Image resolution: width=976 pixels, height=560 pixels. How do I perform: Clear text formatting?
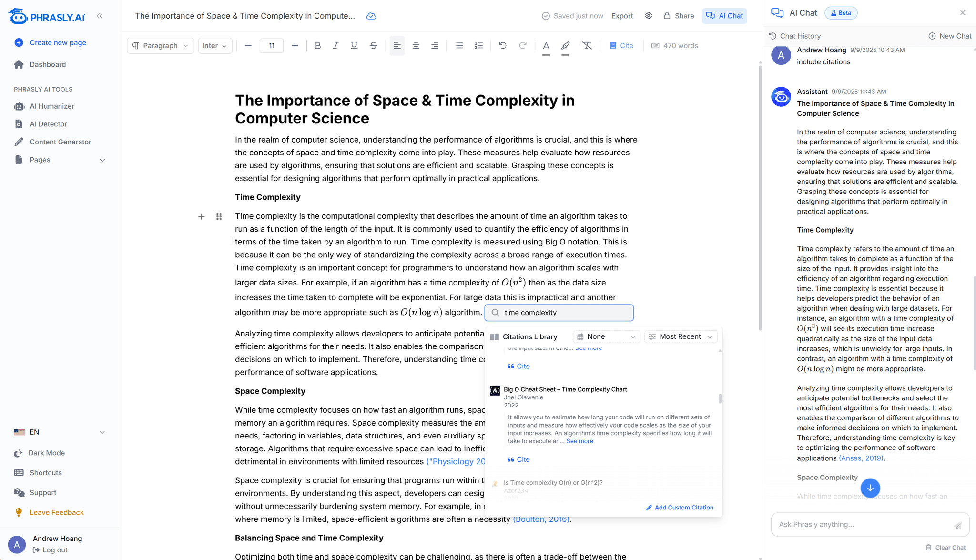point(587,46)
